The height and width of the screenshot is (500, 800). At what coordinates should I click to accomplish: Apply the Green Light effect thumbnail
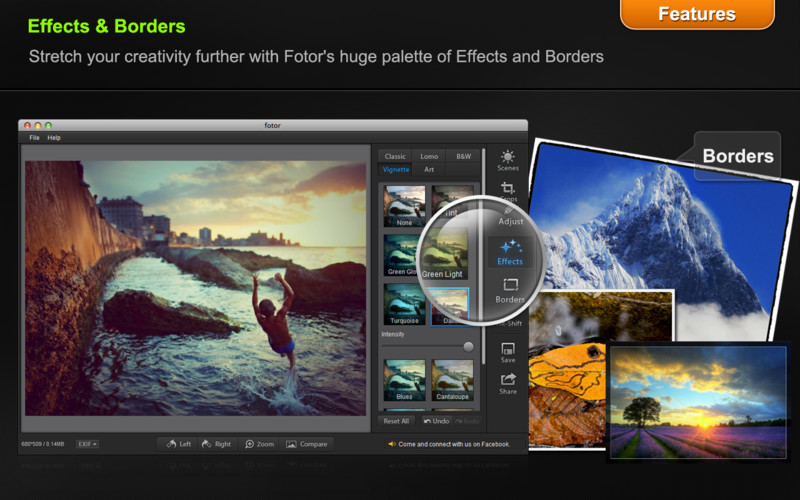pos(442,254)
